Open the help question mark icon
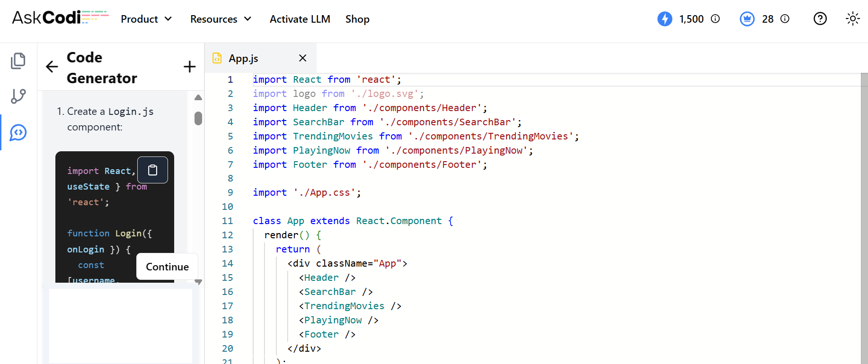Screen dimensions: 868x364 pos(820,19)
